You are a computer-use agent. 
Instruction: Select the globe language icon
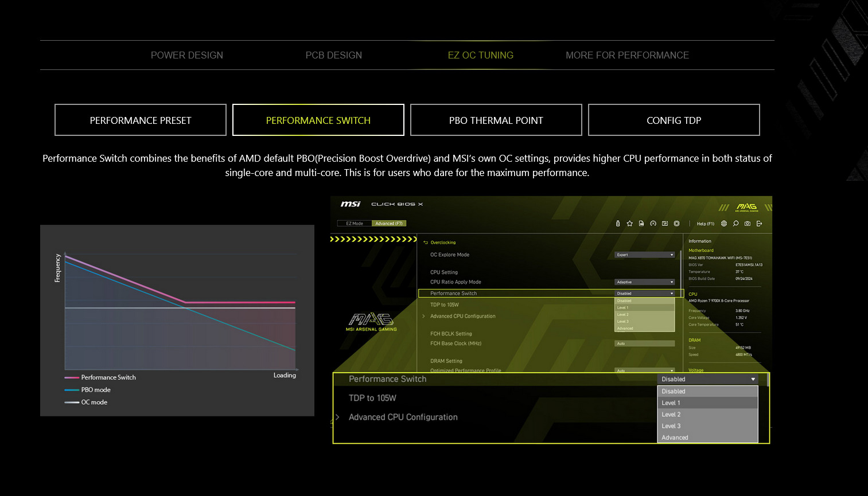click(x=724, y=224)
